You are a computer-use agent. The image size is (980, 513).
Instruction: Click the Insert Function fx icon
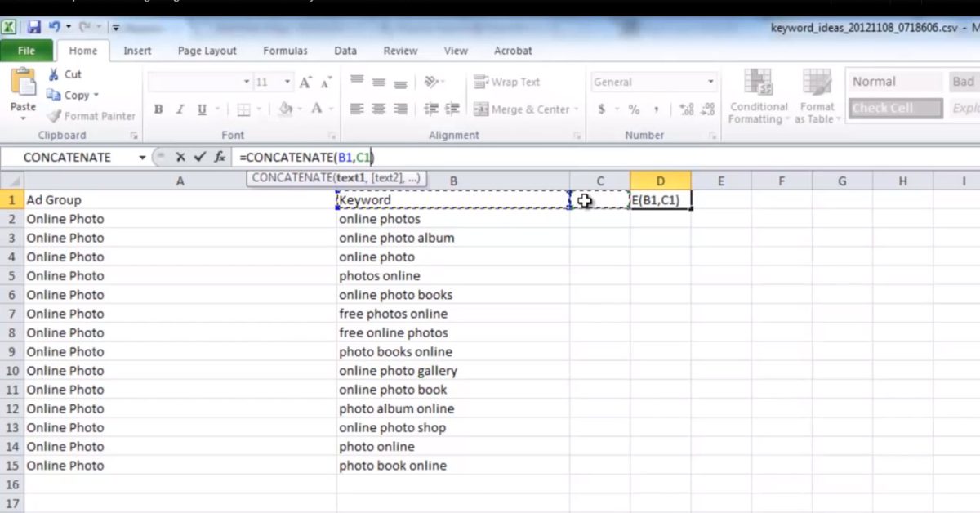tap(220, 157)
